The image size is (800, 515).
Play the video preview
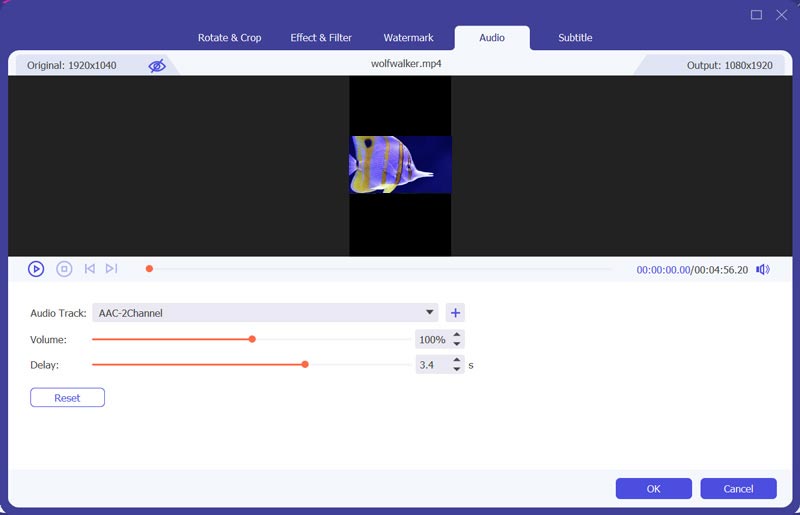coord(36,269)
